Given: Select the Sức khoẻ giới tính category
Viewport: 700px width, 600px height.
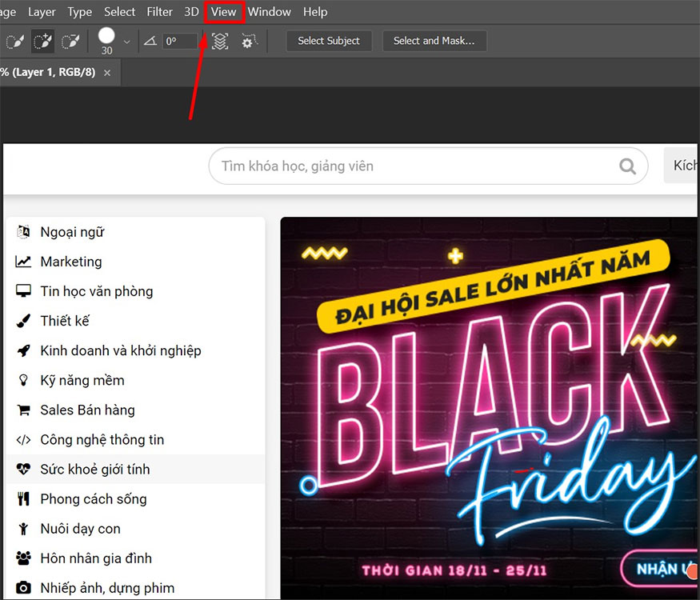Looking at the screenshot, I should pos(95,469).
